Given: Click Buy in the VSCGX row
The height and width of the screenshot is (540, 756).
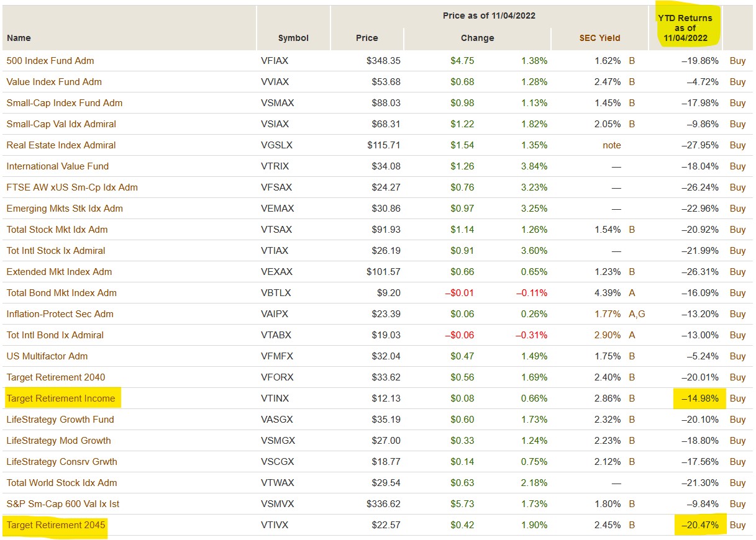Looking at the screenshot, I should (737, 462).
